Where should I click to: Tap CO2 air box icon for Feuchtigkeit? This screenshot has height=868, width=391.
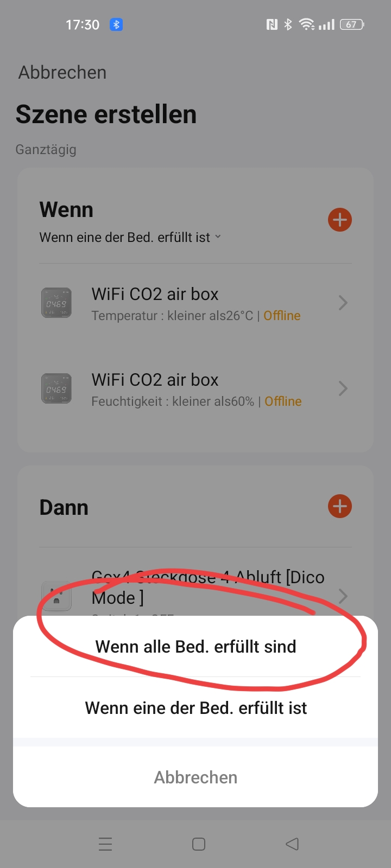point(56,388)
